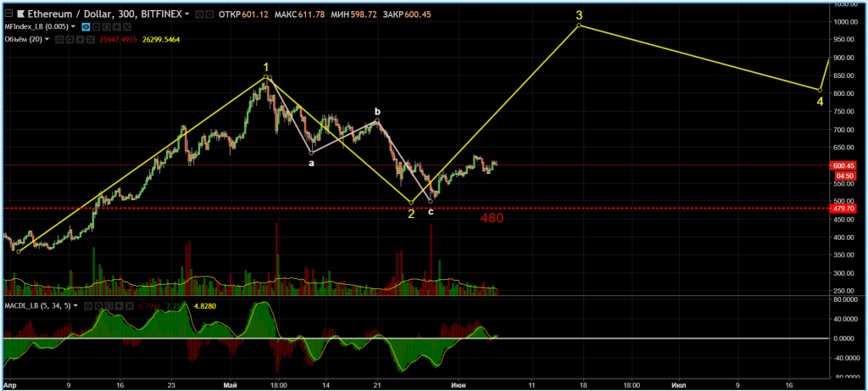Open MACDL_LB indicator settings gear

tap(98, 306)
